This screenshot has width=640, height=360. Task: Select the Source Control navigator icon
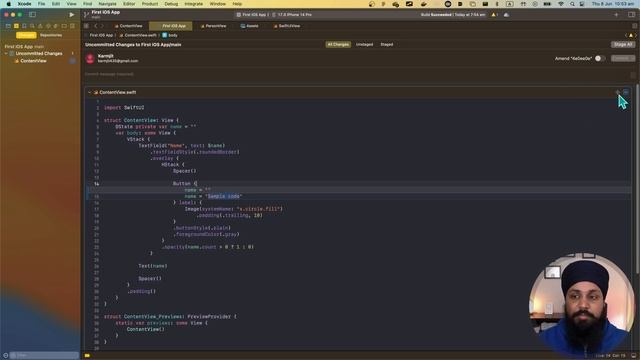(16, 26)
